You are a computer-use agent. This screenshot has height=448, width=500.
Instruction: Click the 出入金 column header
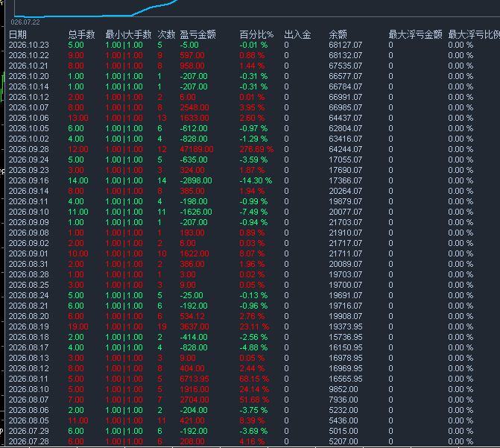[297, 34]
